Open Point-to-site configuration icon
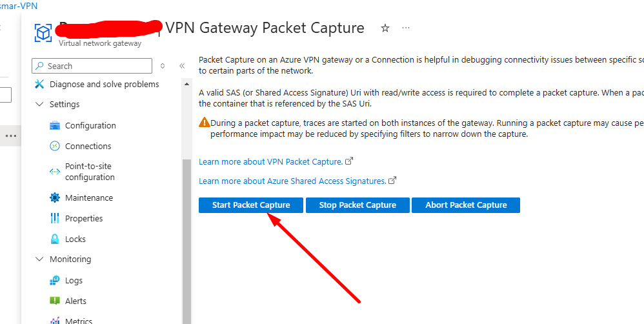Screen dimensions: 644x324 (55, 172)
